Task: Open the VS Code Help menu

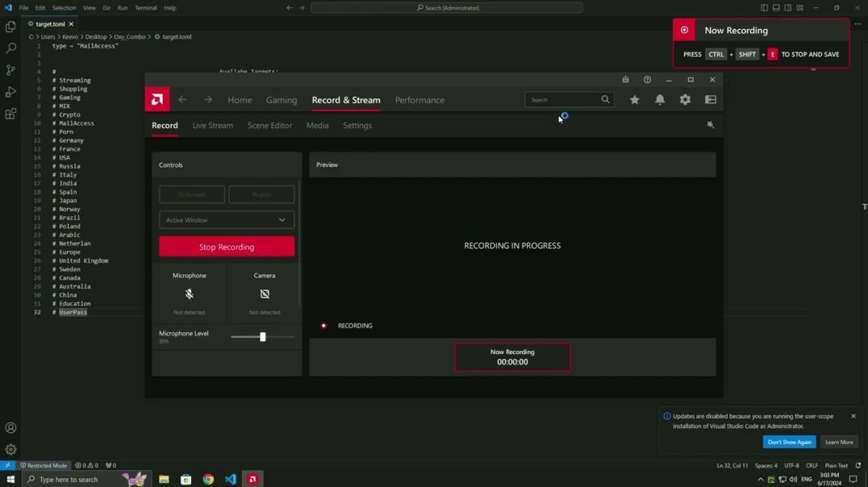Action: click(x=170, y=8)
